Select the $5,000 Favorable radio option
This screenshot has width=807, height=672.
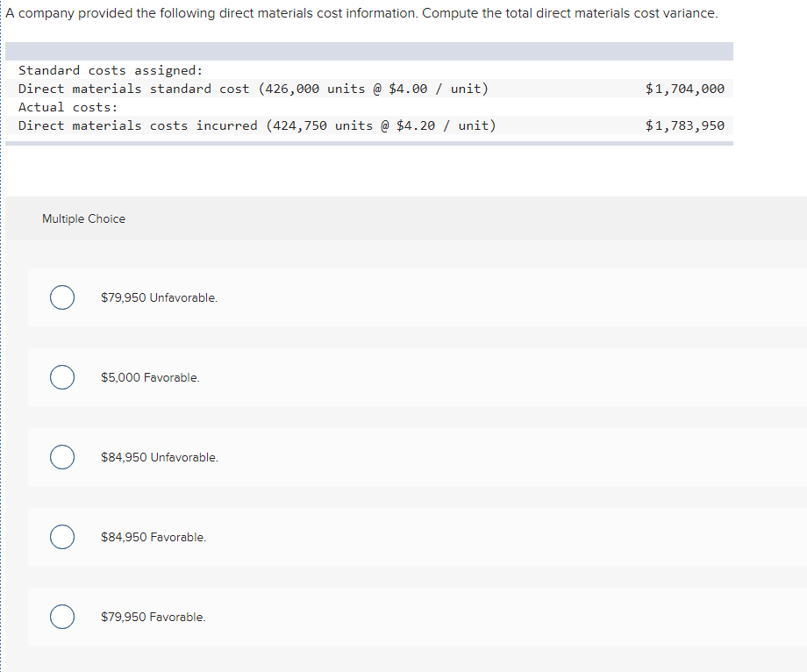62,377
